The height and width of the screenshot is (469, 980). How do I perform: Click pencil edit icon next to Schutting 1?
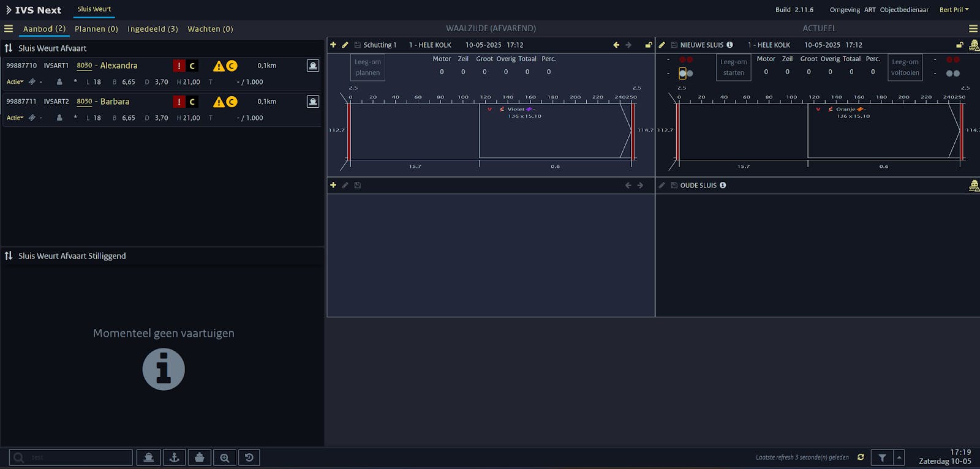(345, 45)
